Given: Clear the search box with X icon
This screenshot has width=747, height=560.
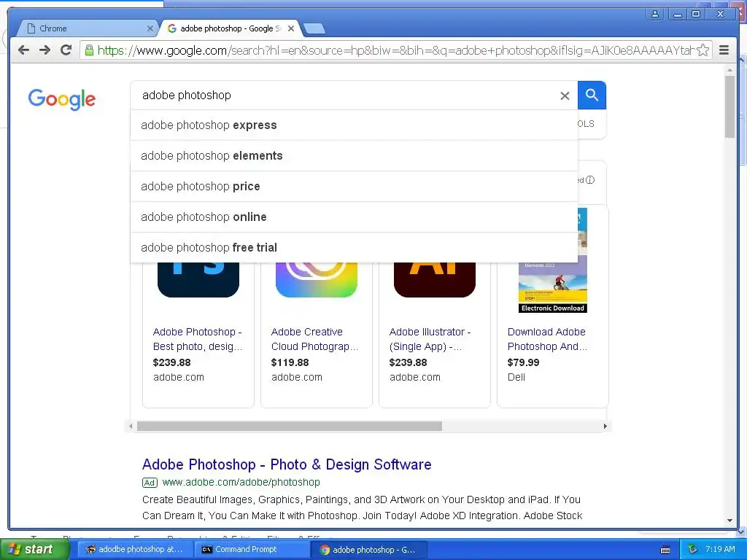Looking at the screenshot, I should (565, 96).
